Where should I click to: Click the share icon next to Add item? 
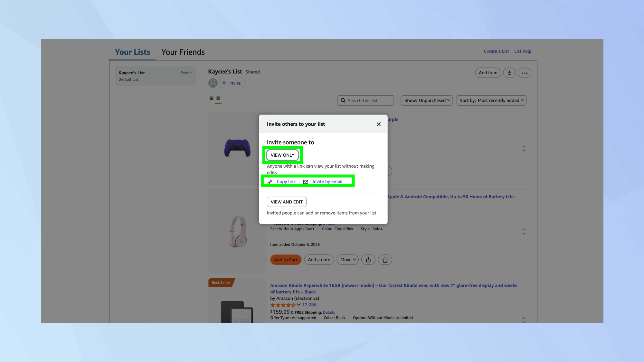tap(509, 73)
